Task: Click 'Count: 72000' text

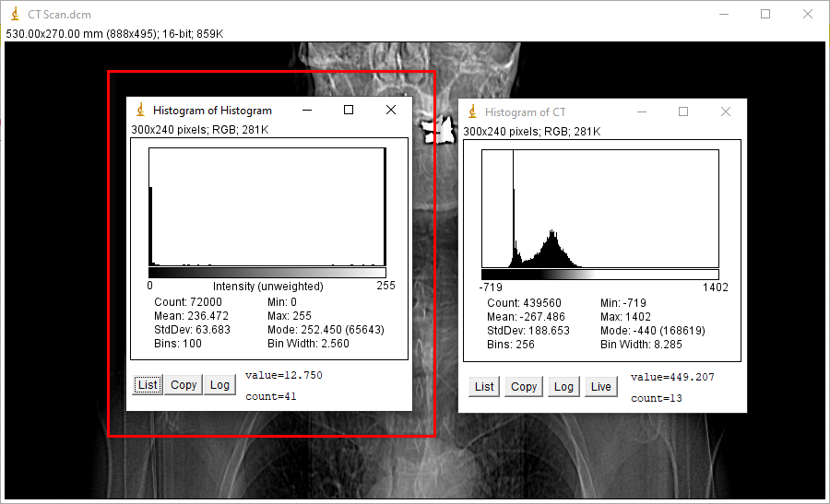Action: pyautogui.click(x=188, y=302)
